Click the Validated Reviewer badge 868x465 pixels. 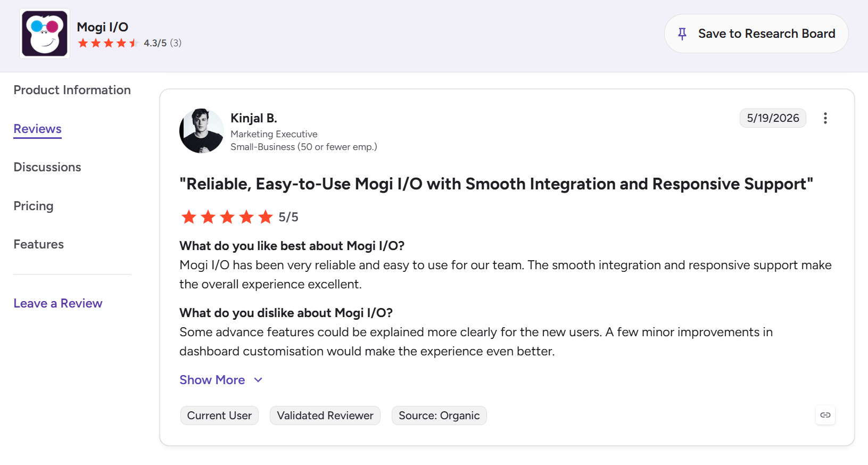tap(325, 416)
